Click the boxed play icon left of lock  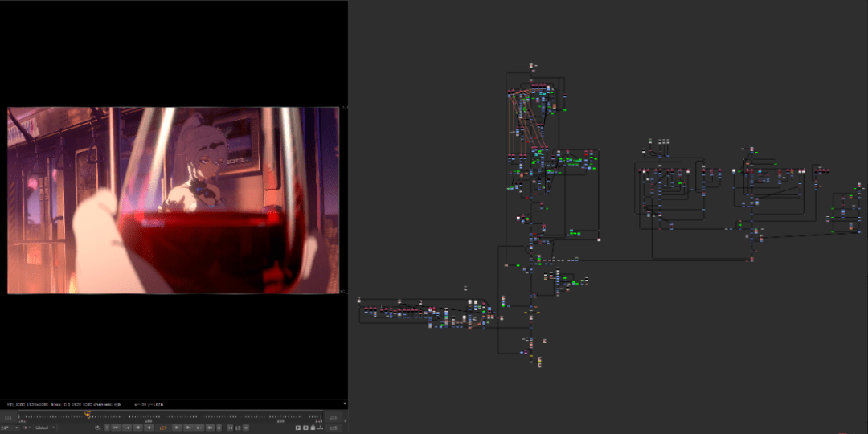point(305,428)
